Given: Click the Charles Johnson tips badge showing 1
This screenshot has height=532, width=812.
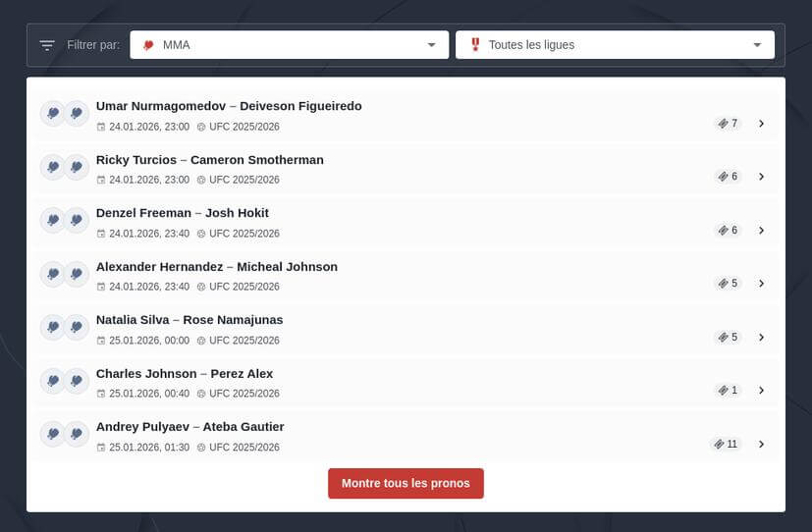Looking at the screenshot, I should tap(728, 391).
